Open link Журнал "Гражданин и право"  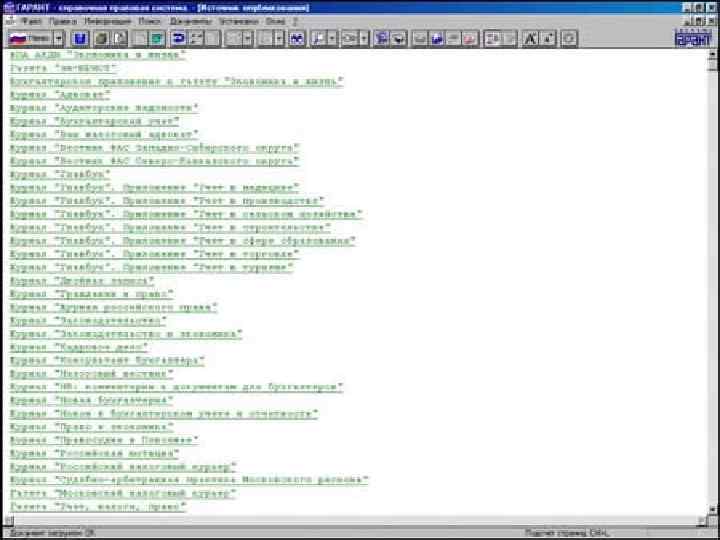[92, 294]
